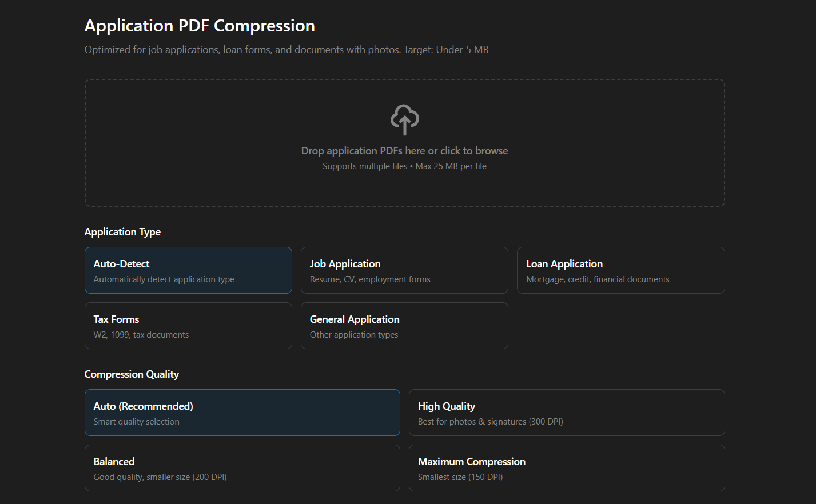
Task: Click the 'Application PDF Compression' page heading
Action: 200,26
